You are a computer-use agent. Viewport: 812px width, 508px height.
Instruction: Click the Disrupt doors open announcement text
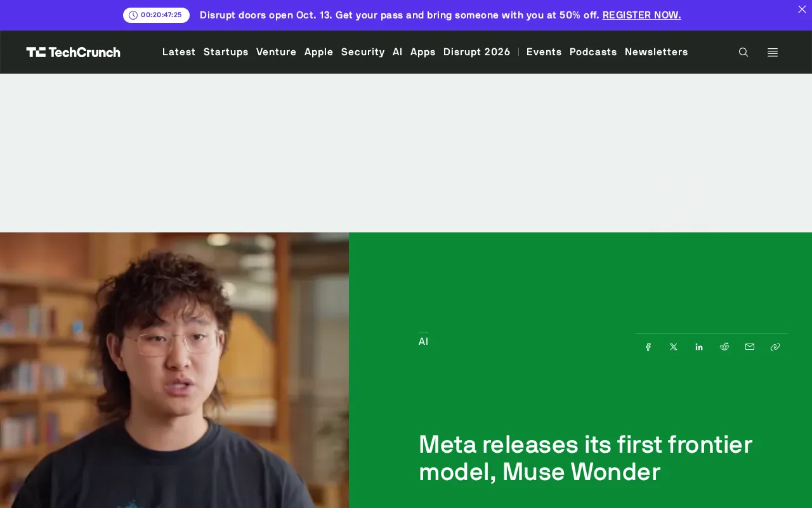[400, 15]
